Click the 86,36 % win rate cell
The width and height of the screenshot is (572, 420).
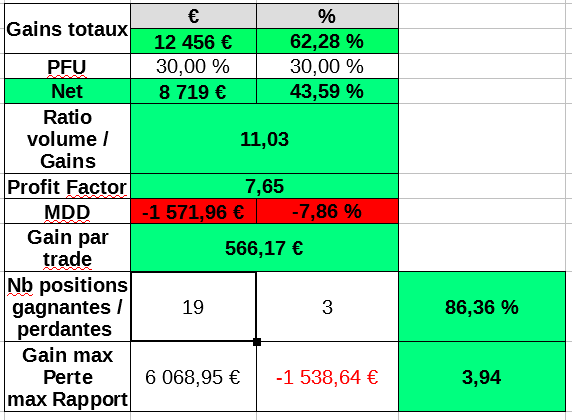tap(482, 307)
